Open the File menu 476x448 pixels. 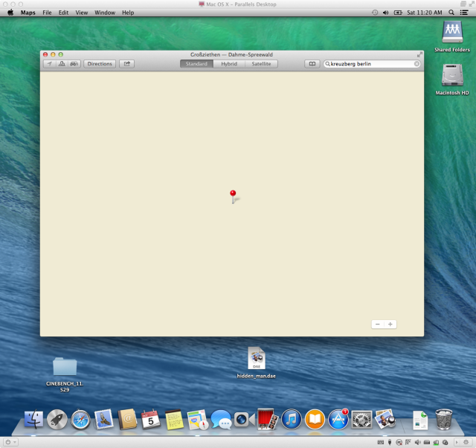(x=47, y=13)
